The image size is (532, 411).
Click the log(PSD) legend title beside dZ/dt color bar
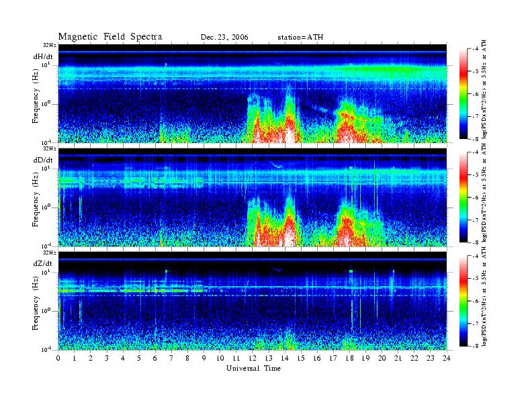[484, 296]
